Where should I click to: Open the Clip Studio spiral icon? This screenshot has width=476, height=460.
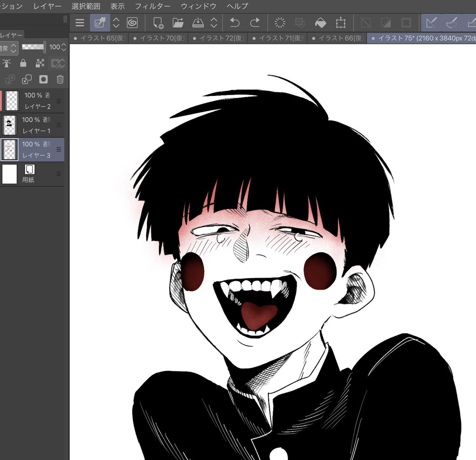(x=132, y=23)
